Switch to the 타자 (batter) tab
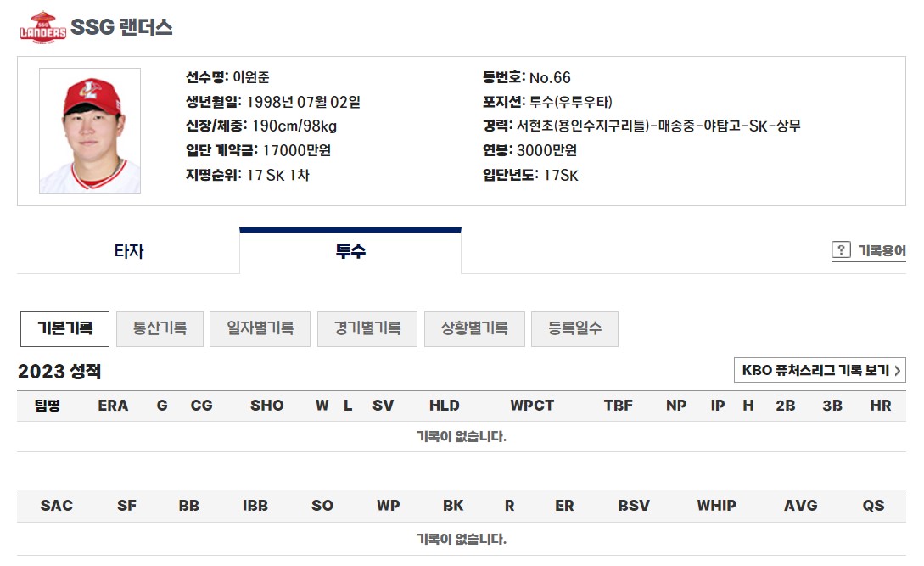Screen dimensions: 924x566 [x=130, y=249]
